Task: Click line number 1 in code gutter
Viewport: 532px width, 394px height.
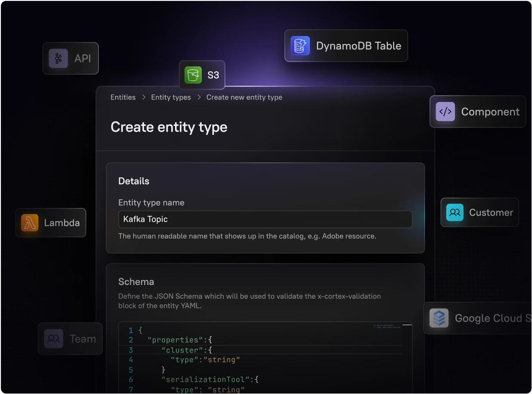Action: (x=131, y=330)
